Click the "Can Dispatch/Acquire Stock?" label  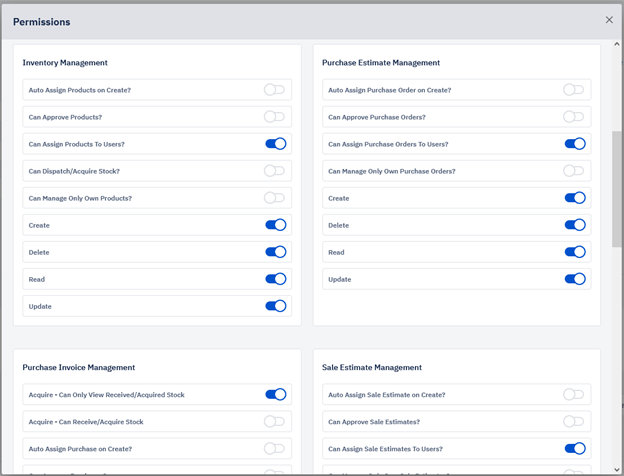point(74,171)
